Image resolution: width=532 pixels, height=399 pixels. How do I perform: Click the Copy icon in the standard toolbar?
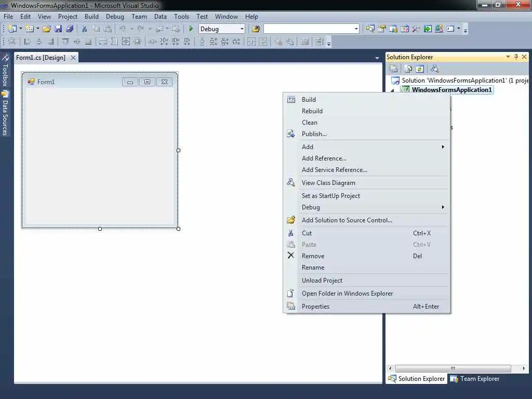(96, 29)
